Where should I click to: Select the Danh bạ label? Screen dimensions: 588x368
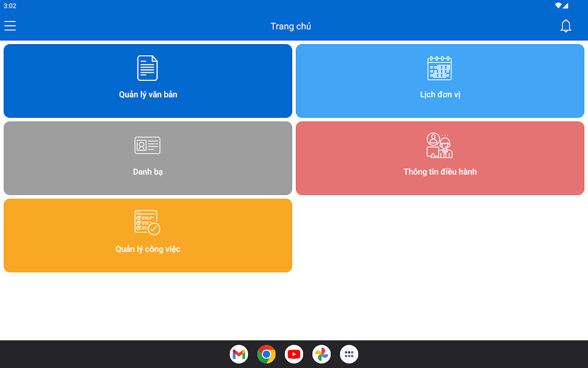click(148, 172)
